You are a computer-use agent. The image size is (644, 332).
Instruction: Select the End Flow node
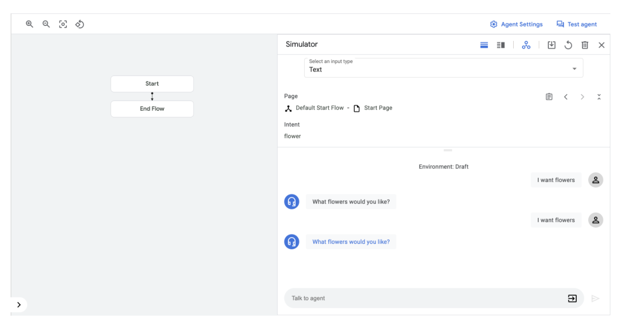(x=152, y=109)
